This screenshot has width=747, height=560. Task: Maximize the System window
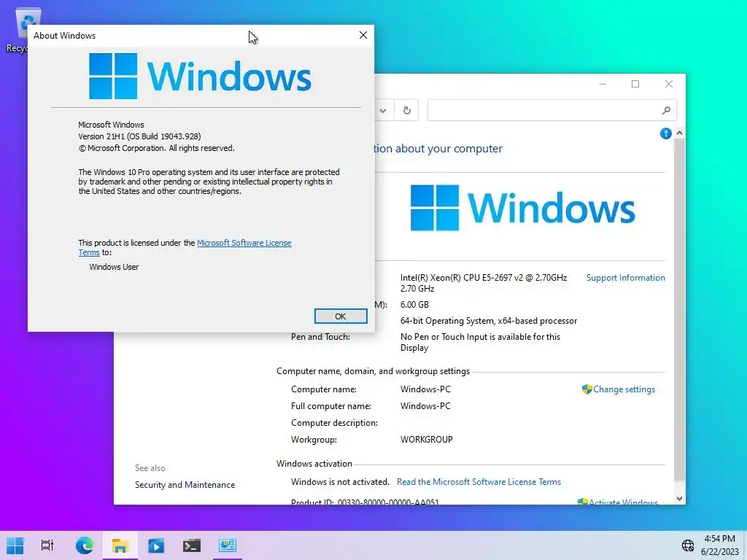click(635, 85)
